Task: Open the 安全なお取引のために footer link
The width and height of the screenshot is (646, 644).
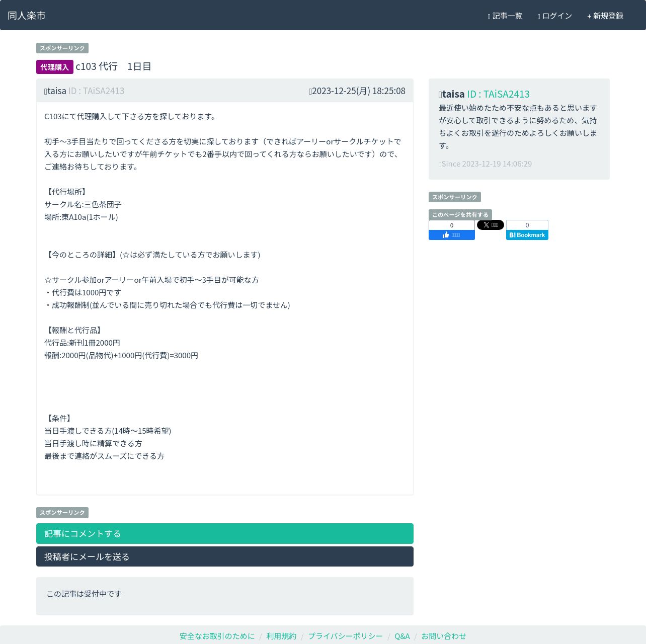Action: point(217,636)
